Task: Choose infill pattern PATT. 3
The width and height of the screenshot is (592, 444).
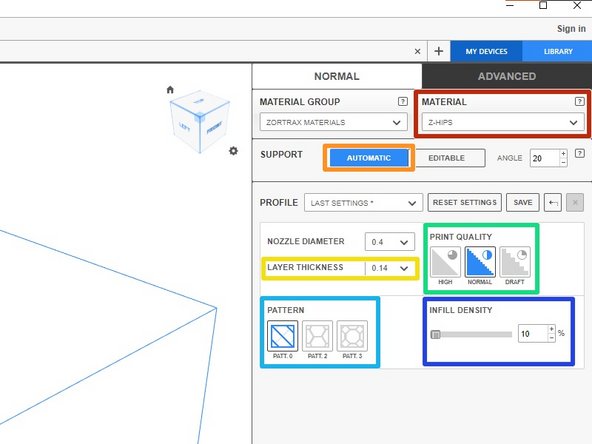Action: click(x=352, y=336)
